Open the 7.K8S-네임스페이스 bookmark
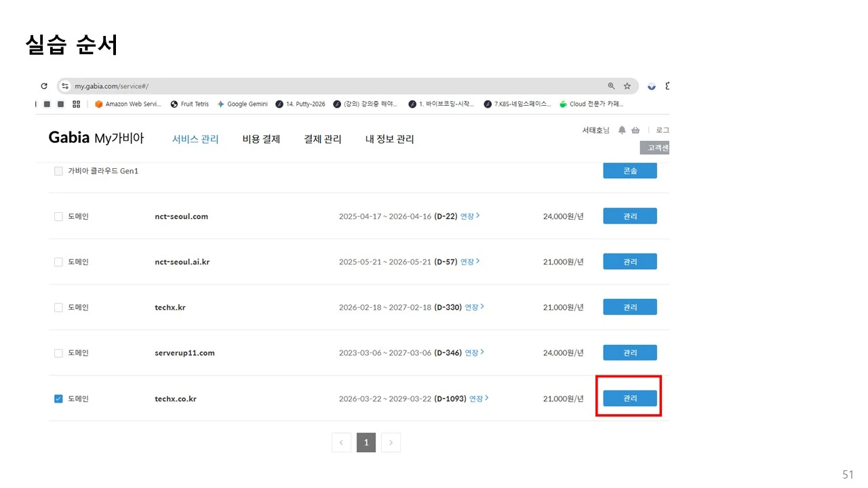 517,104
